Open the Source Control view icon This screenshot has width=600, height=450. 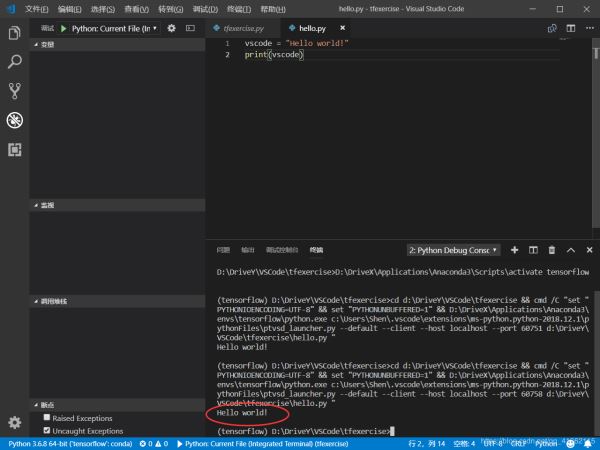coord(15,91)
